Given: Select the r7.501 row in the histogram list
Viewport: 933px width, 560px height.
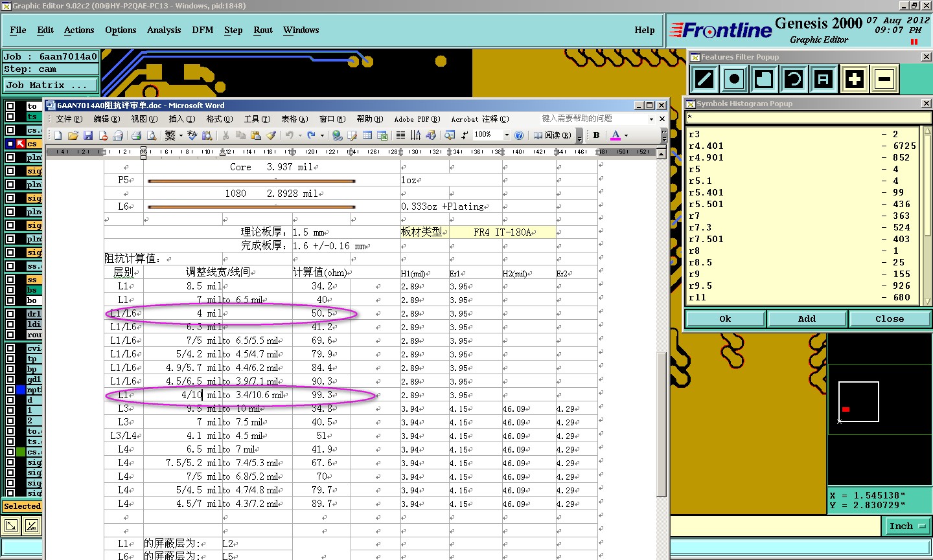Looking at the screenshot, I should pos(803,239).
